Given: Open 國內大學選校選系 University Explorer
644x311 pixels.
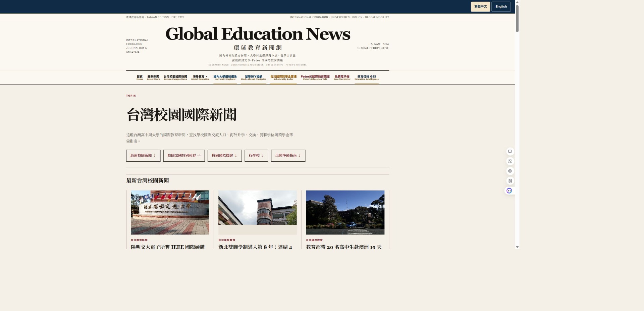Looking at the screenshot, I should 225,77.
